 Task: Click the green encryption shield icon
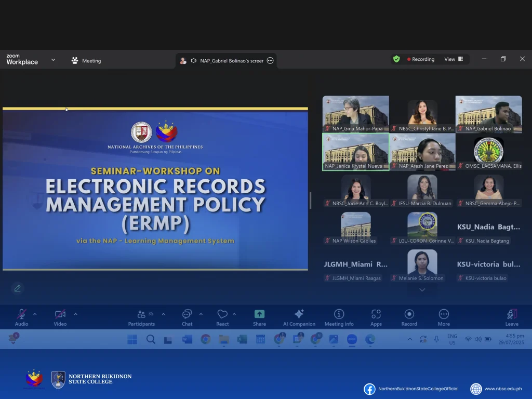[396, 59]
